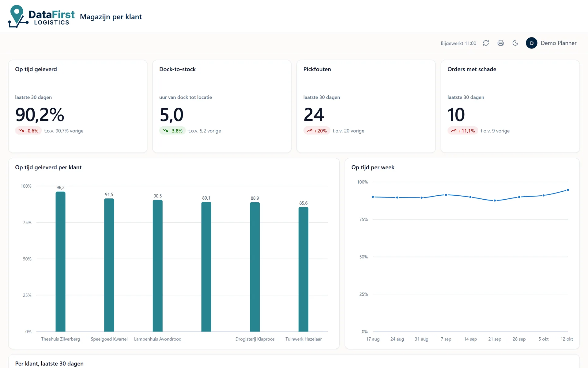Click the downward trend icon in -0,6% badge

pyautogui.click(x=21, y=131)
